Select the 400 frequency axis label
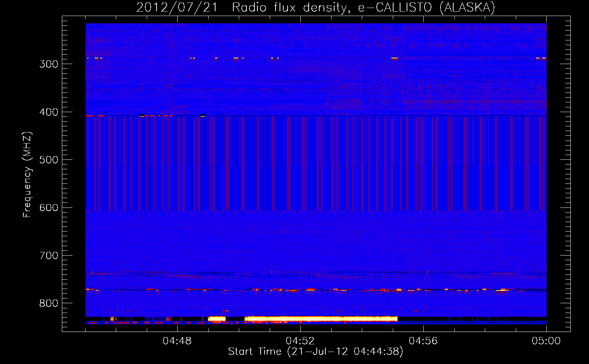The image size is (589, 364). click(49, 112)
